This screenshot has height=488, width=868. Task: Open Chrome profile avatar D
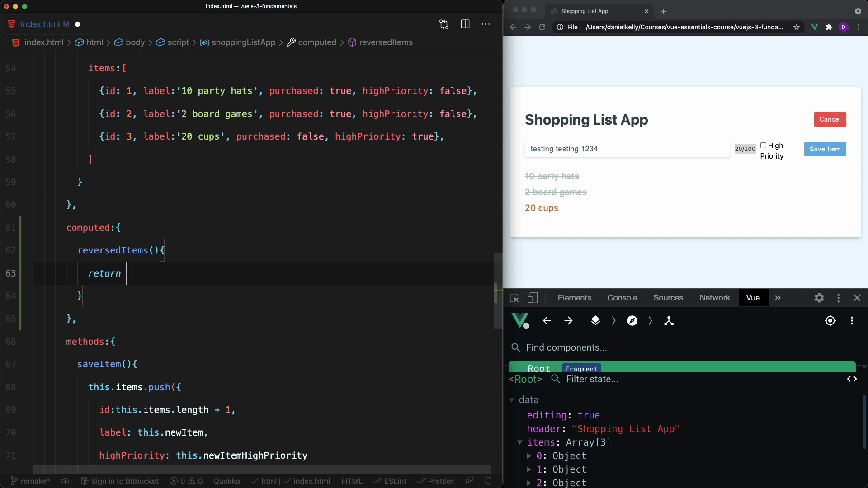844,27
